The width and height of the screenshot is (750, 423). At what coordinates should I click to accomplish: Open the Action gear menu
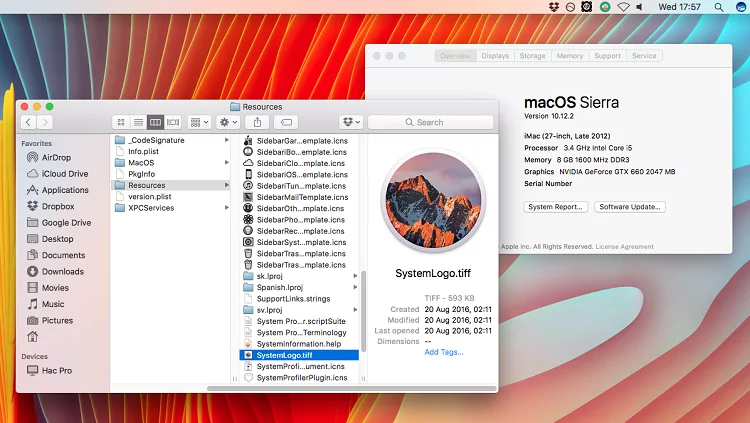tap(228, 122)
